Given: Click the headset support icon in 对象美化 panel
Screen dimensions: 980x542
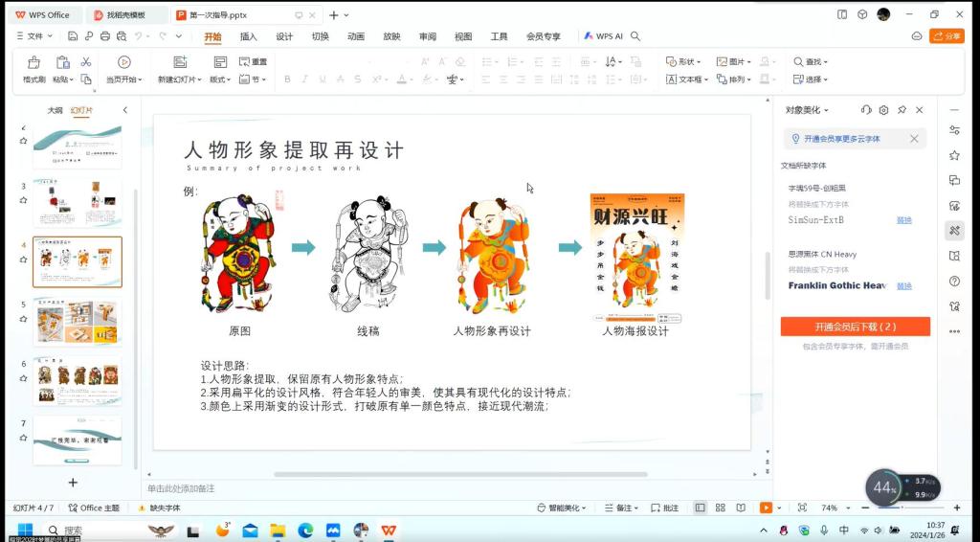Looking at the screenshot, I should click(865, 110).
